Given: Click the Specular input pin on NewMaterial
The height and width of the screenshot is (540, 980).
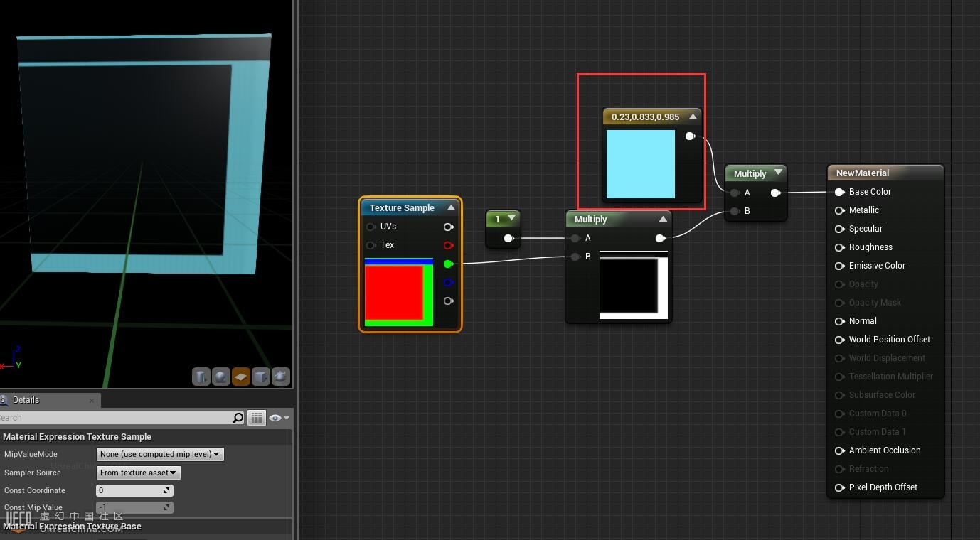Looking at the screenshot, I should (840, 229).
